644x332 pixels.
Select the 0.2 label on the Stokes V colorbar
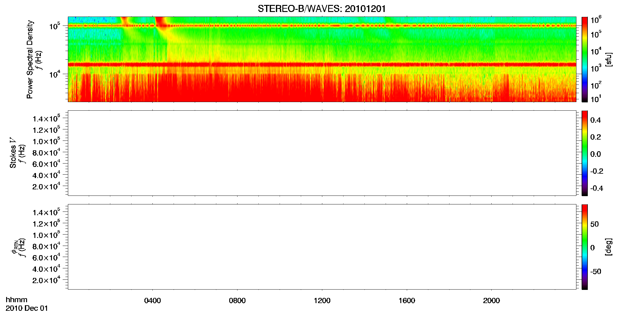click(595, 137)
